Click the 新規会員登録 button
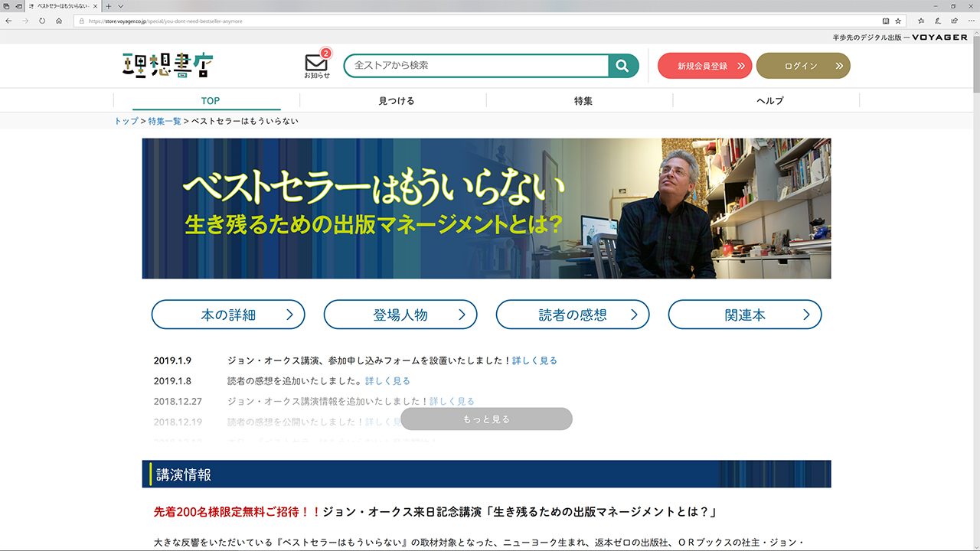 (x=705, y=66)
